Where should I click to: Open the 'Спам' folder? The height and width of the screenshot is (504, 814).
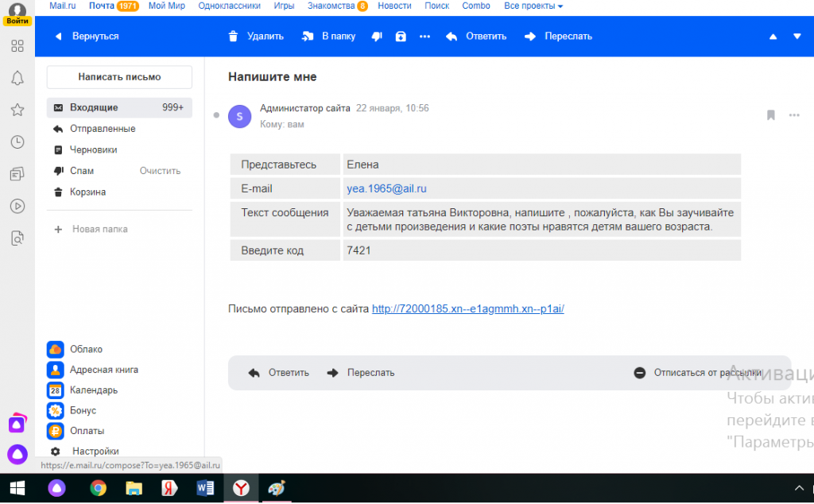coord(81,171)
